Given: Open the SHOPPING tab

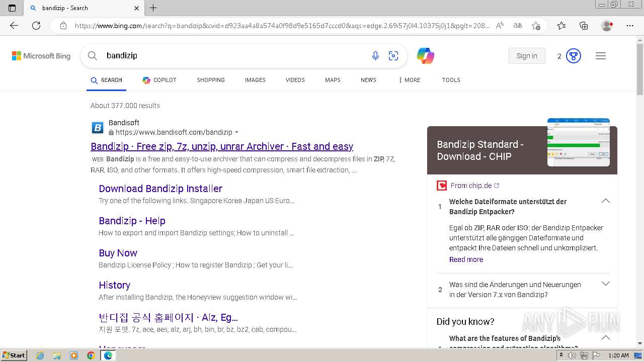Looking at the screenshot, I should (x=211, y=80).
